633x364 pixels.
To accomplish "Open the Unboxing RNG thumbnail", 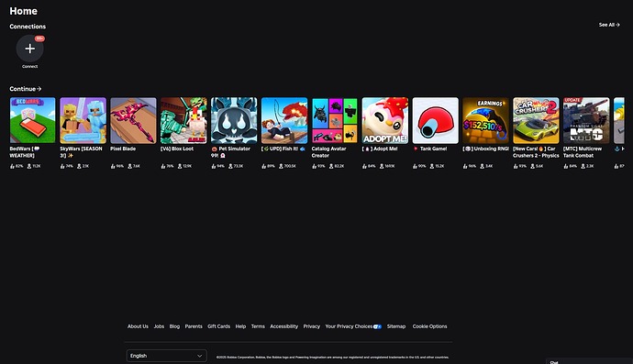I will pos(485,120).
